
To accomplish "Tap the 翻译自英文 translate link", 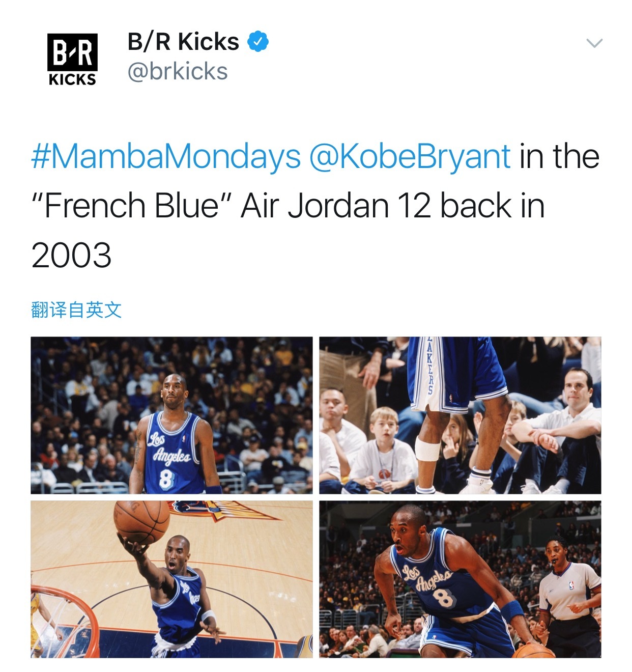I will pos(76,310).
